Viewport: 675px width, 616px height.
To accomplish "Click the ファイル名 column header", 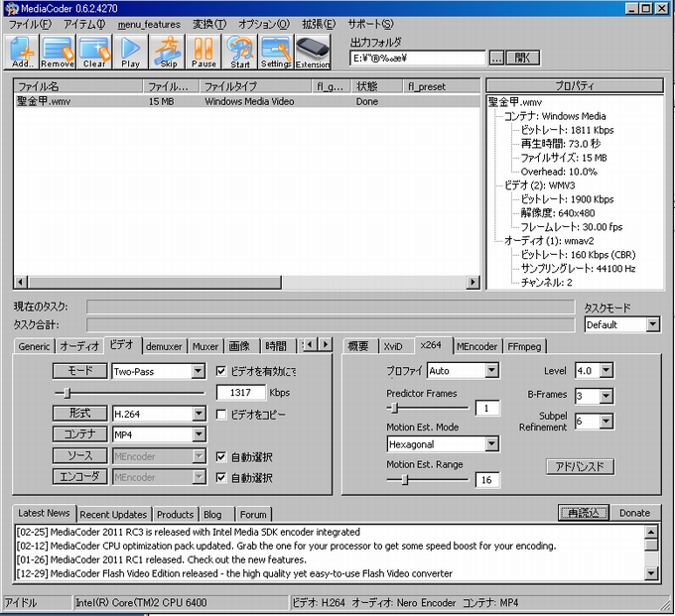I will [78, 86].
